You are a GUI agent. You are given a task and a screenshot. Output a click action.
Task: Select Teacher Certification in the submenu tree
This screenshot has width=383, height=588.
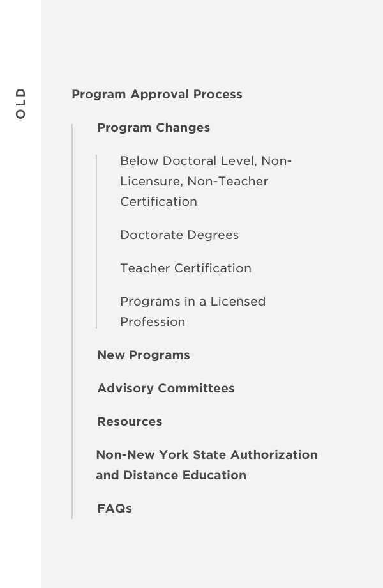pyautogui.click(x=186, y=268)
